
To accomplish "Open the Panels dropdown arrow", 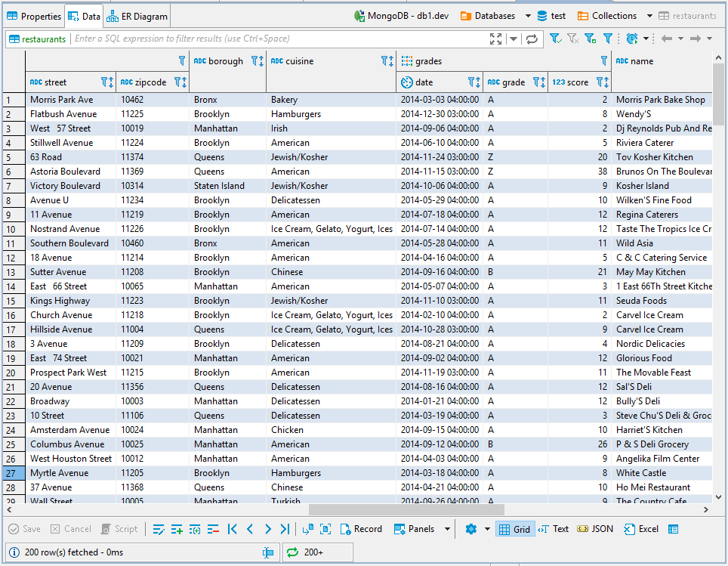I will pos(447,529).
